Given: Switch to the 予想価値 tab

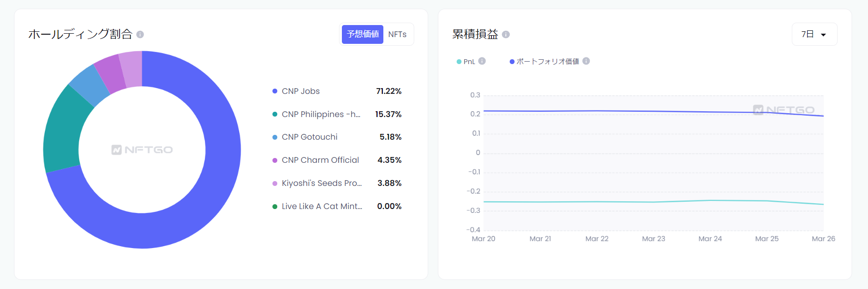Looking at the screenshot, I should tap(363, 34).
